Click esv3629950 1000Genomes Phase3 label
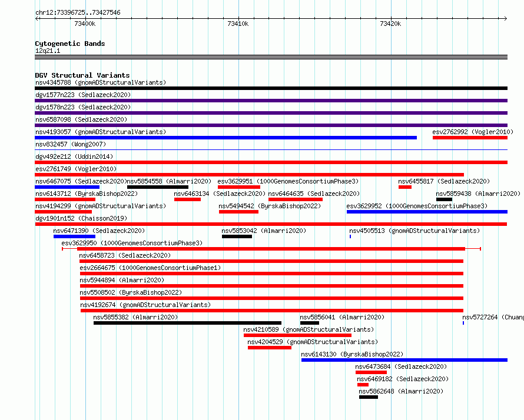 [x=132, y=243]
